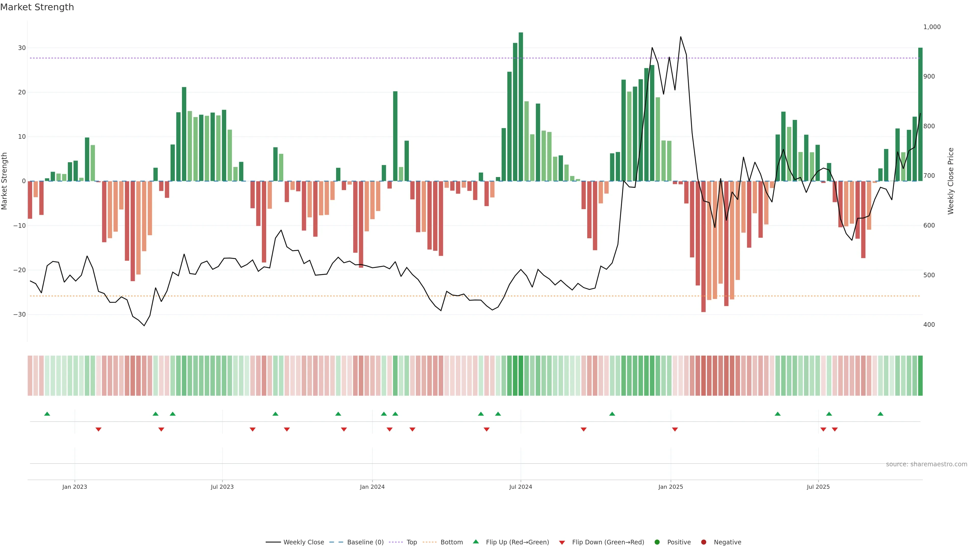Click the Weekly Close Price axis title
This screenshot has height=551, width=980.
coord(951,181)
